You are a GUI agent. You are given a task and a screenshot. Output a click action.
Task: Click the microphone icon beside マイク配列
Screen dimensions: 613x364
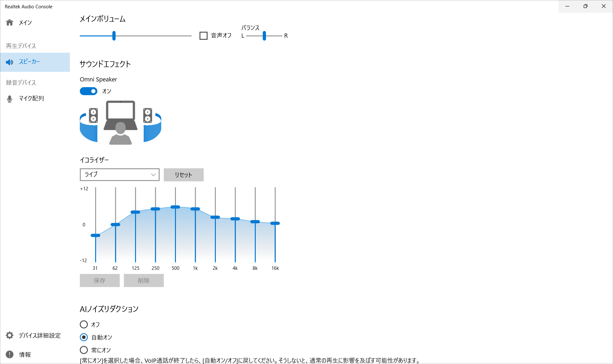click(10, 98)
